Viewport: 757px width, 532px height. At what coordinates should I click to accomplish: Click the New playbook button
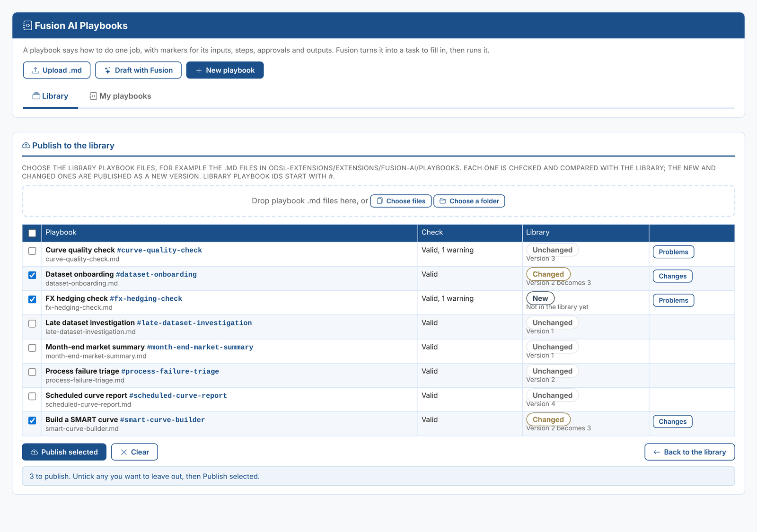pyautogui.click(x=225, y=70)
